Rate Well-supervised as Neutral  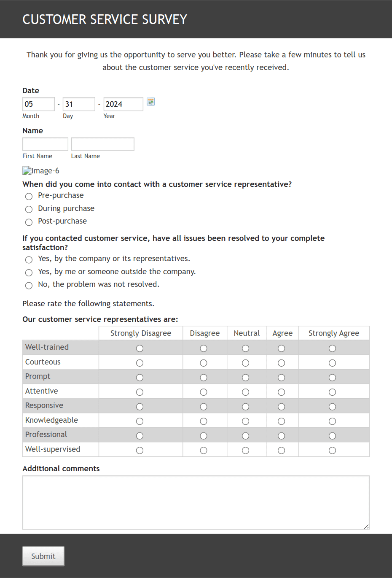click(x=245, y=450)
